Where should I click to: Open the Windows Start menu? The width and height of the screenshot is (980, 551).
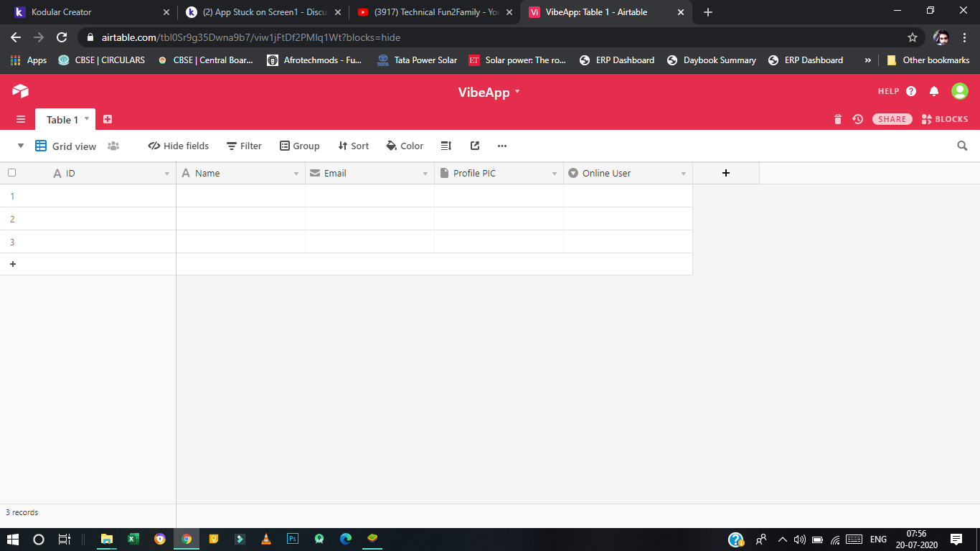click(x=13, y=539)
